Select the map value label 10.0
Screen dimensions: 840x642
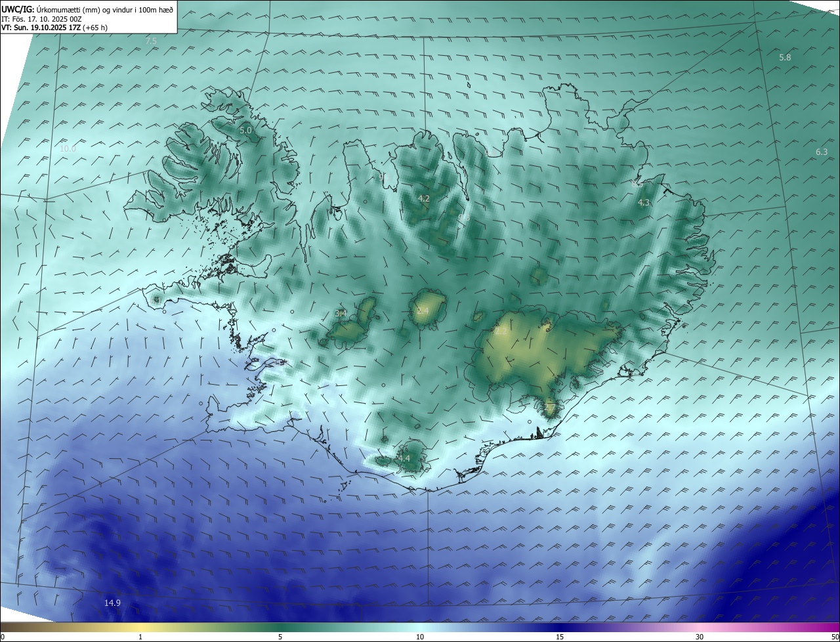[68, 149]
